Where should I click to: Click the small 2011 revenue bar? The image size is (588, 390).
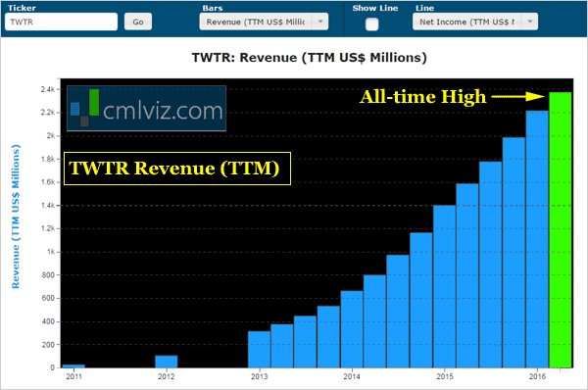73,366
